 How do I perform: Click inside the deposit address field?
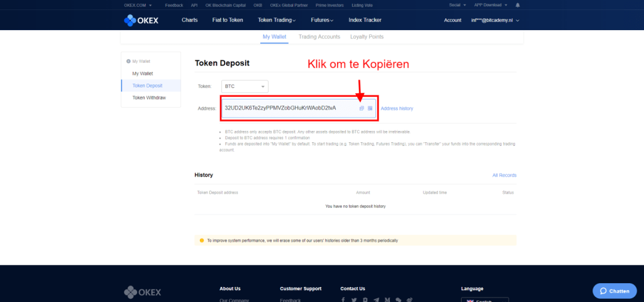click(x=299, y=108)
